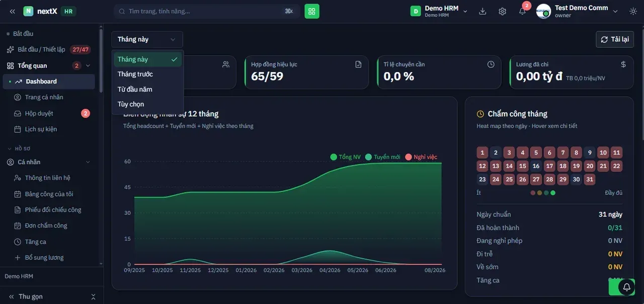Toggle light/dark theme sun icon
Screen dimensions: 644x304
pos(633,11)
